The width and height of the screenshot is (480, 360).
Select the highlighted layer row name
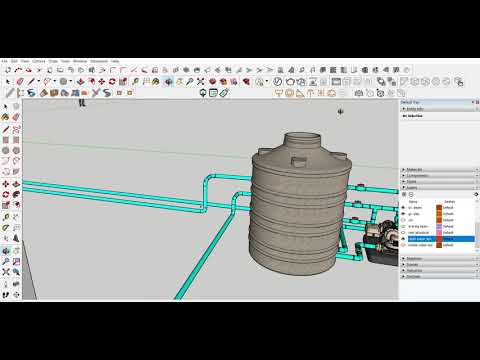pyautogui.click(x=420, y=239)
